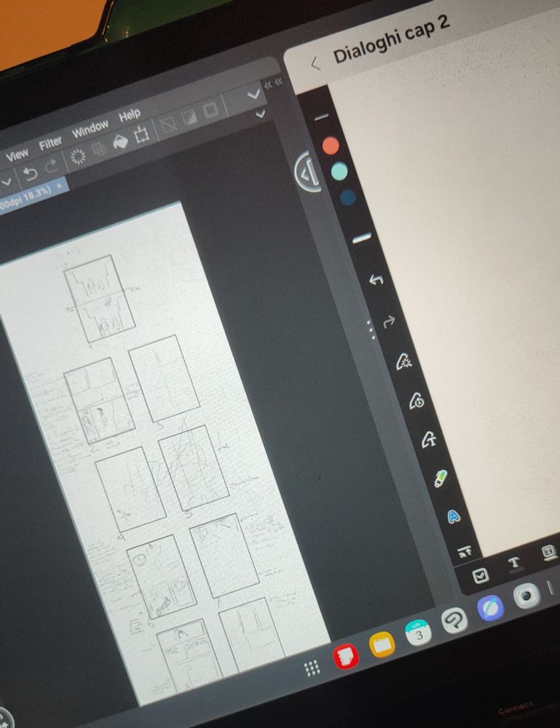Open Clip Studio Paint from taskbar
Image resolution: width=560 pixels, height=728 pixels.
pos(454,620)
